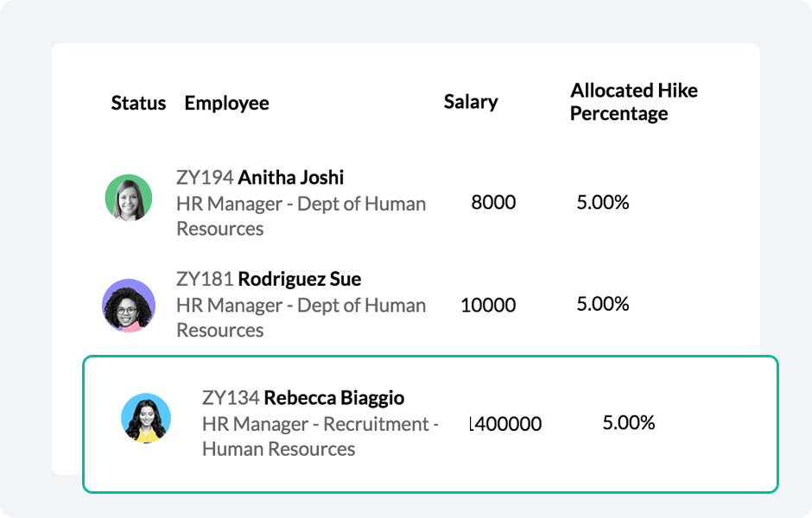Click the Allocated Hike Percentage header
This screenshot has height=518, width=812.
click(x=633, y=102)
